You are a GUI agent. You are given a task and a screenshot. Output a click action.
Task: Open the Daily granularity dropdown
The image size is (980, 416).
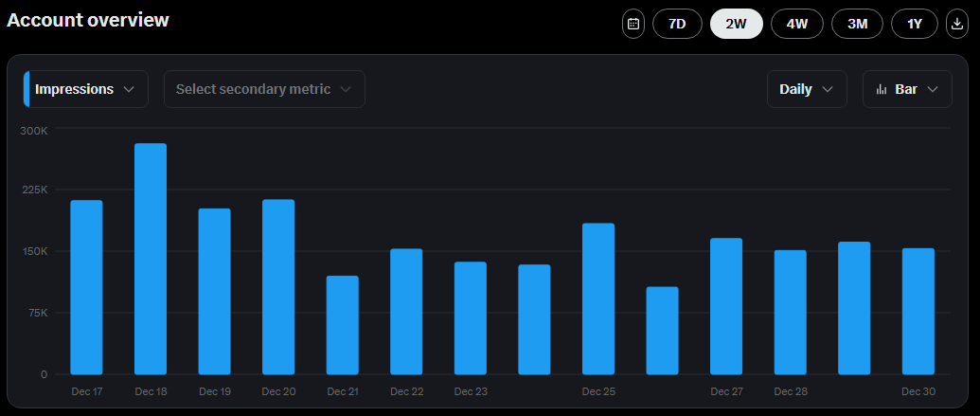[x=806, y=89]
